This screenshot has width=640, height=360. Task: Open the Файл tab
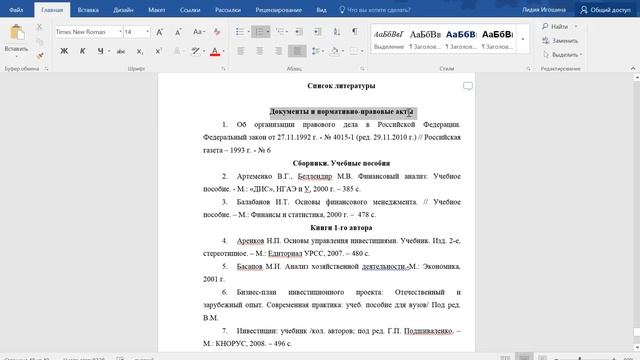[16, 10]
